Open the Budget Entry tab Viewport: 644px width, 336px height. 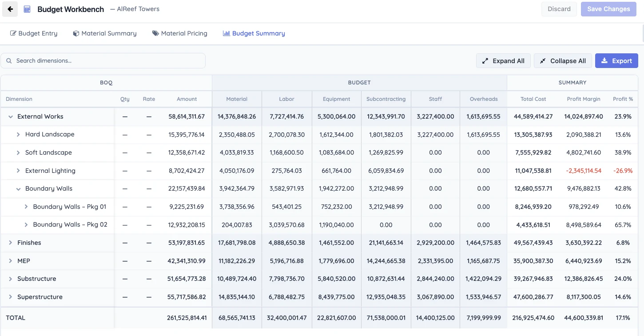pos(34,33)
